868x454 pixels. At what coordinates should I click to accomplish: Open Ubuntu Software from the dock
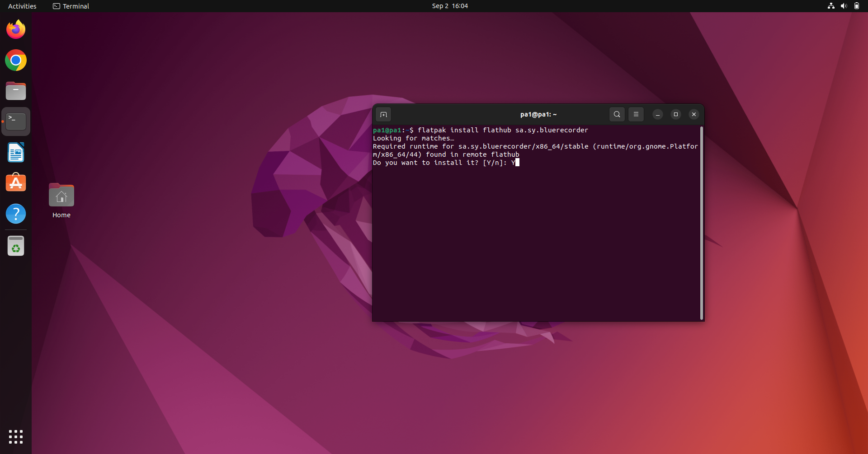point(15,182)
